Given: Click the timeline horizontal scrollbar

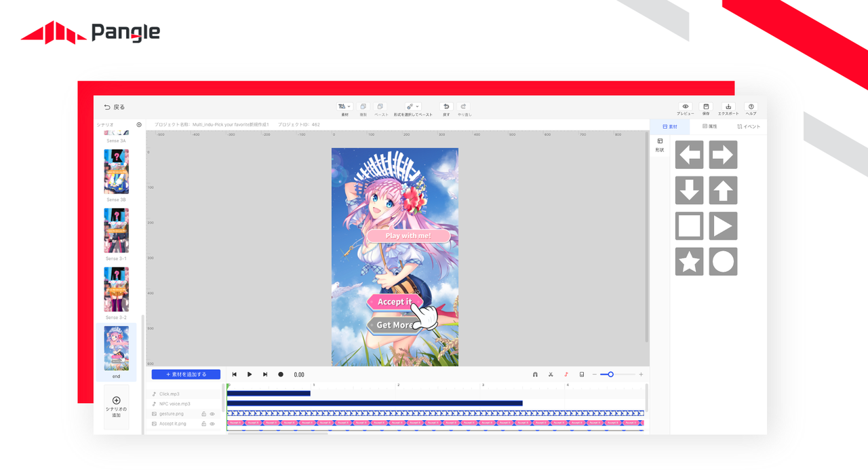Looking at the screenshot, I should tap(277, 433).
